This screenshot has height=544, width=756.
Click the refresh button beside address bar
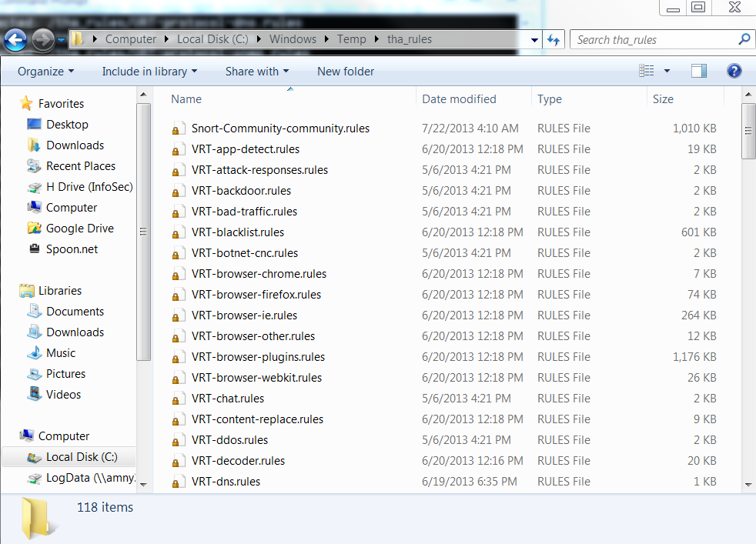(553, 40)
